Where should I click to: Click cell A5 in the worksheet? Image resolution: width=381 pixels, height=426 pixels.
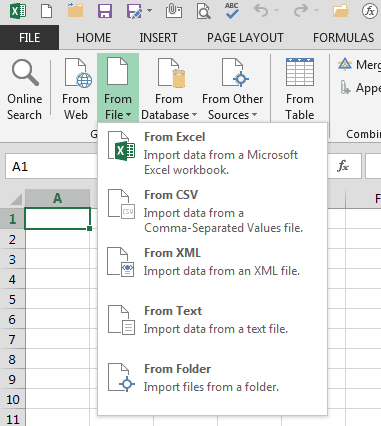[57, 299]
